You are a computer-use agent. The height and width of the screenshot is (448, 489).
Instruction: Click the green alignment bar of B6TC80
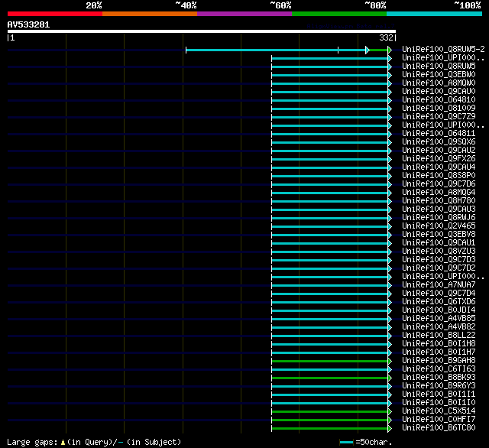[x=330, y=429]
